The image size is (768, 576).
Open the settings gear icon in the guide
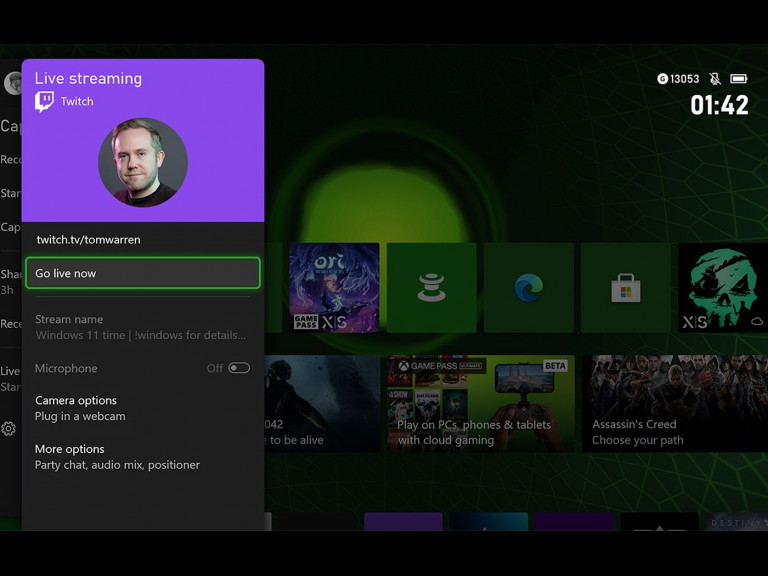[x=8, y=429]
